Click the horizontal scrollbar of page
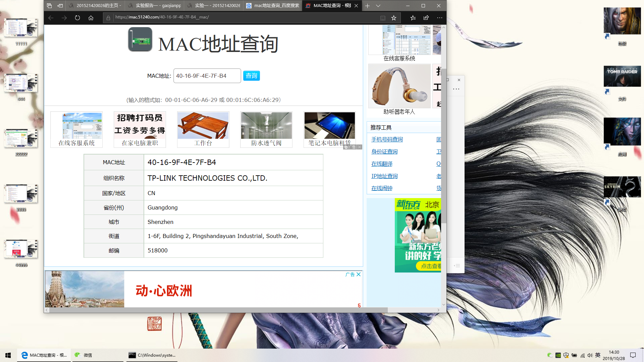The height and width of the screenshot is (362, 644). [218, 310]
